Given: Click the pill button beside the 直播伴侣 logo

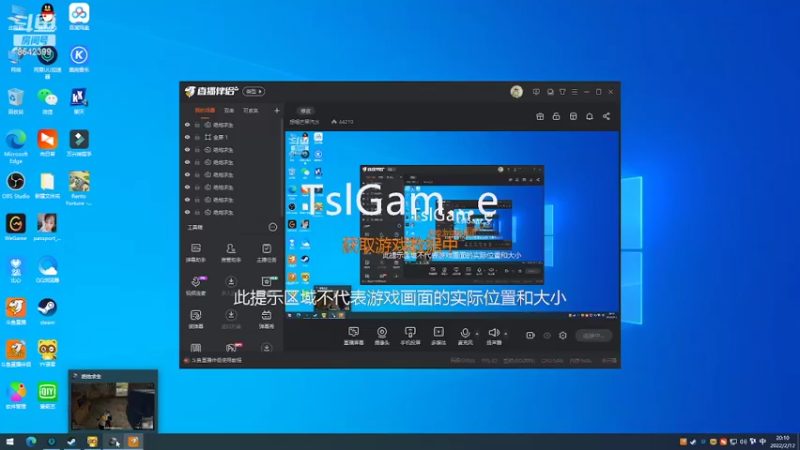Looking at the screenshot, I should click(254, 91).
